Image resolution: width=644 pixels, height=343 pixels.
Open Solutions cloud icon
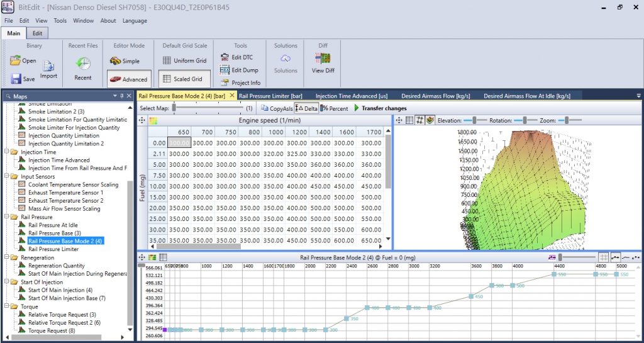286,59
